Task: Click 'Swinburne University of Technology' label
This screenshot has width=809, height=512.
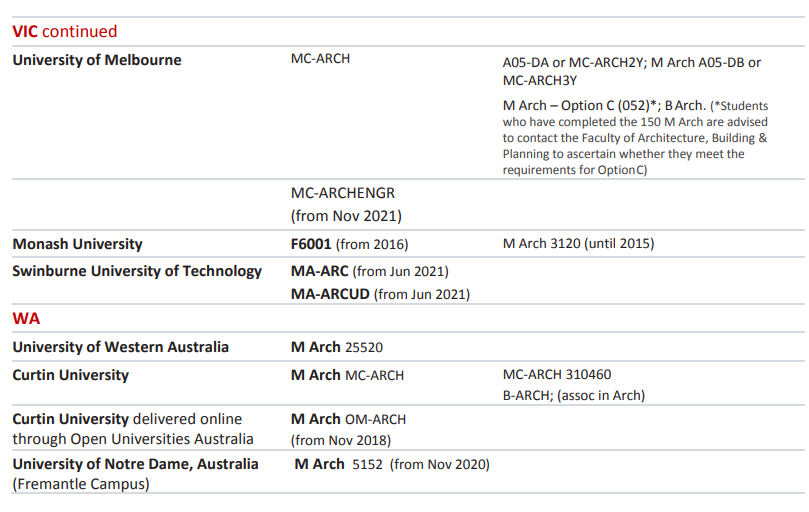Action: click(137, 271)
